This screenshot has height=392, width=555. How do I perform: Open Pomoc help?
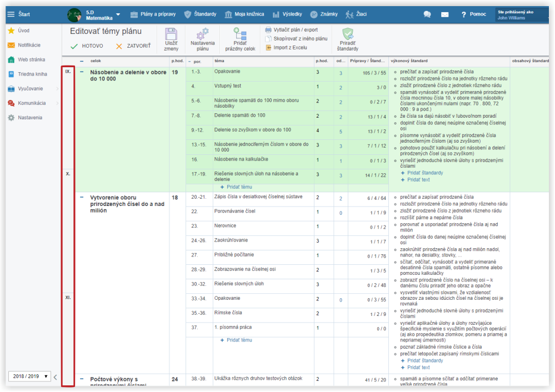pos(473,14)
